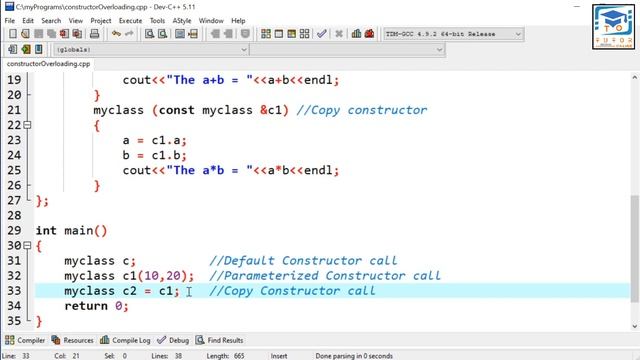Click the "//Default Constructor call" comment
This screenshot has height=360, width=640.
pos(303,261)
